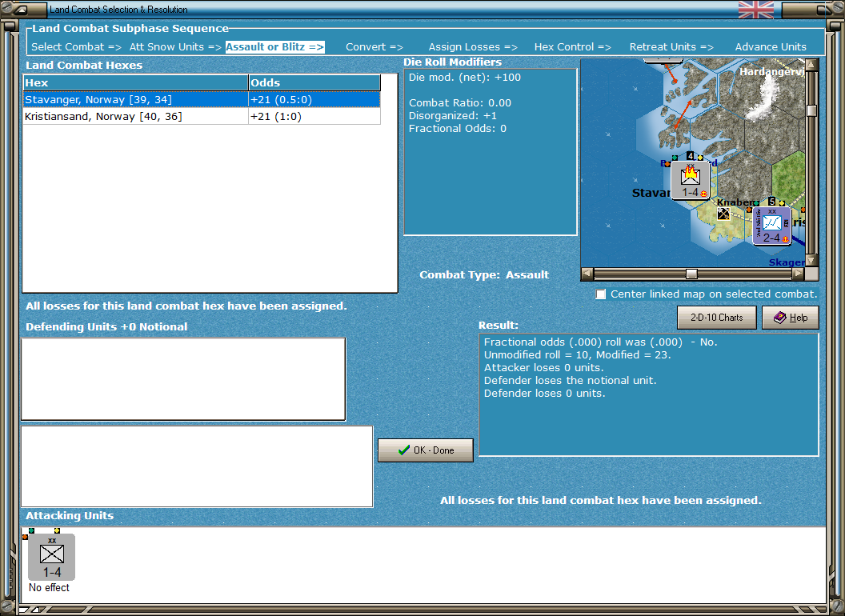845x616 pixels.
Task: Click map horizontal scrollbar right arrow
Action: point(798,274)
